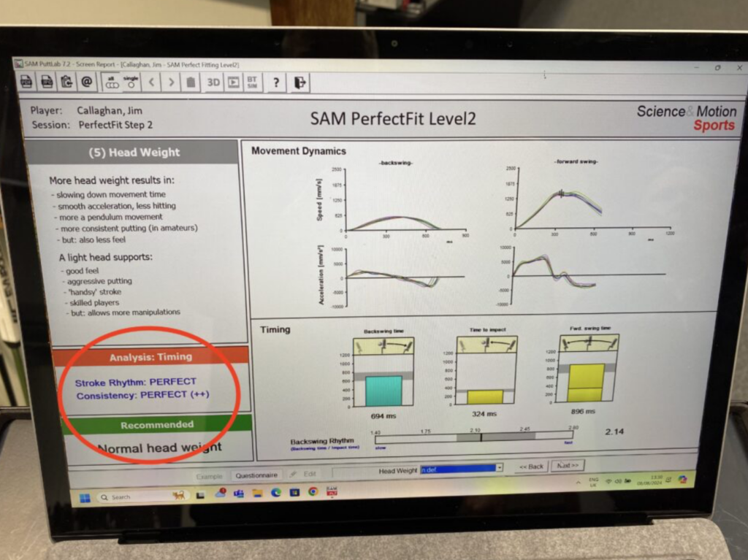The width and height of the screenshot is (748, 560).
Task: Copy report to clipboard icon
Action: click(66, 82)
